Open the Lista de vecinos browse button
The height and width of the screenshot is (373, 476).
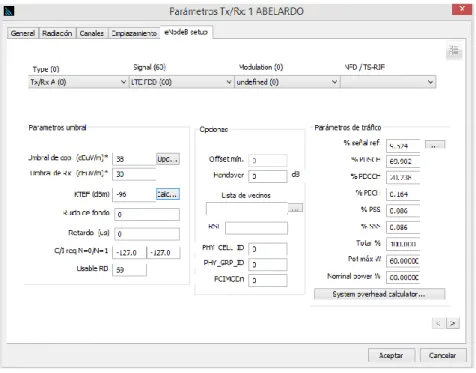(295, 208)
